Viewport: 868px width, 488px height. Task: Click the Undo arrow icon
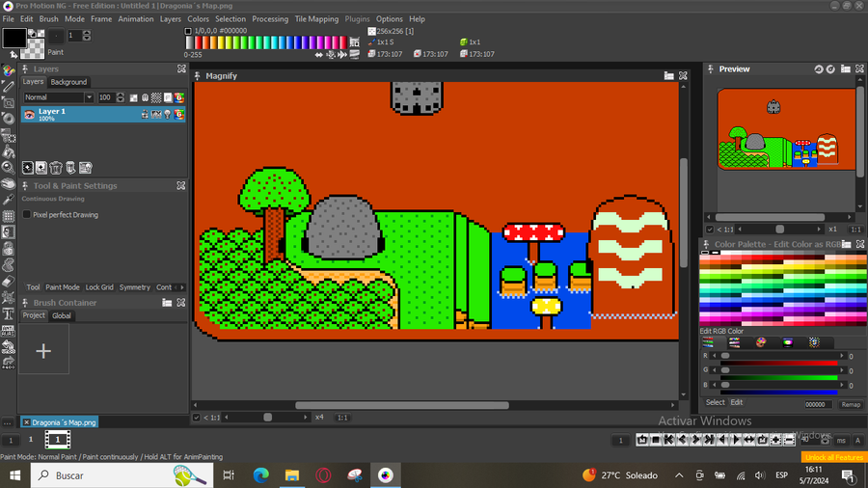pyautogui.click(x=9, y=347)
